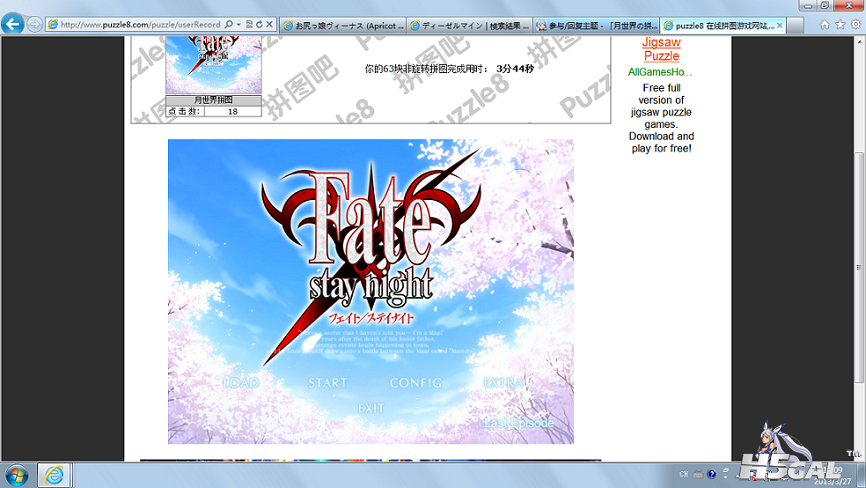
Task: Expand the address bar autocomplete dropdown arrow
Action: tap(239, 24)
